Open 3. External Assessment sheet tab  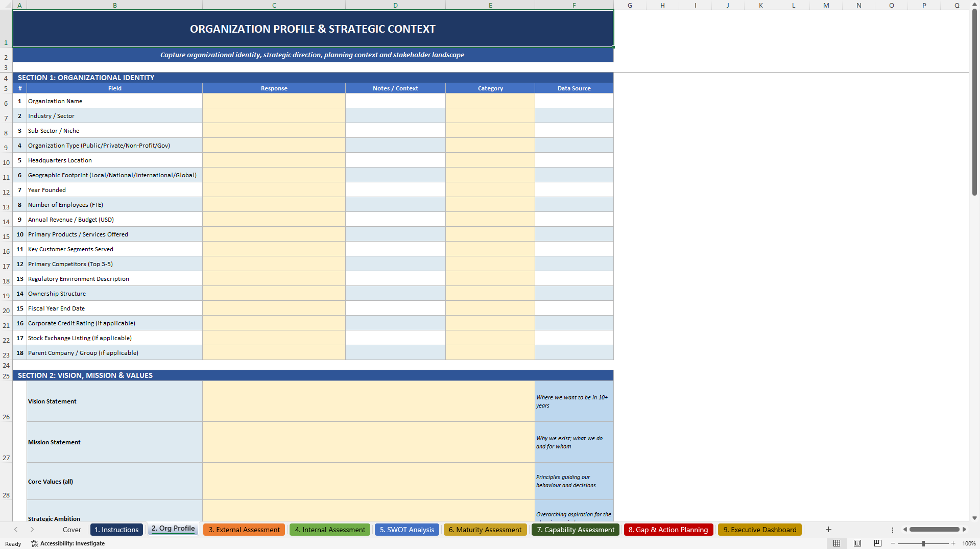click(x=244, y=530)
